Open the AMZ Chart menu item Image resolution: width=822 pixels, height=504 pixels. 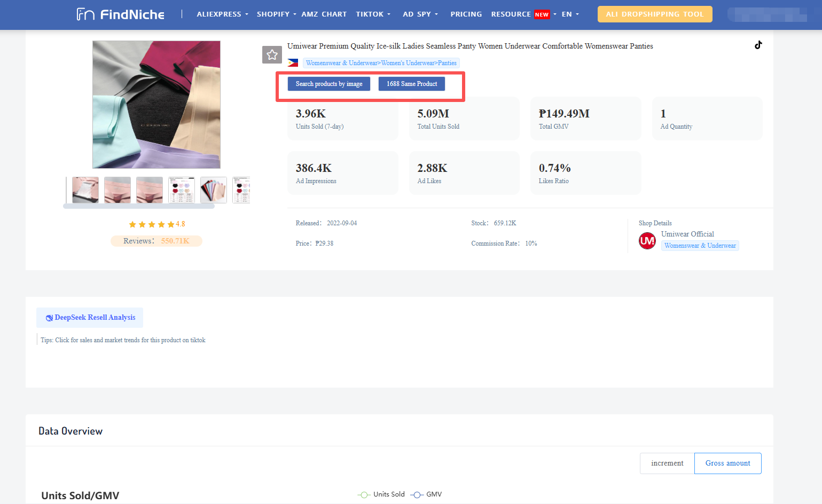[324, 14]
